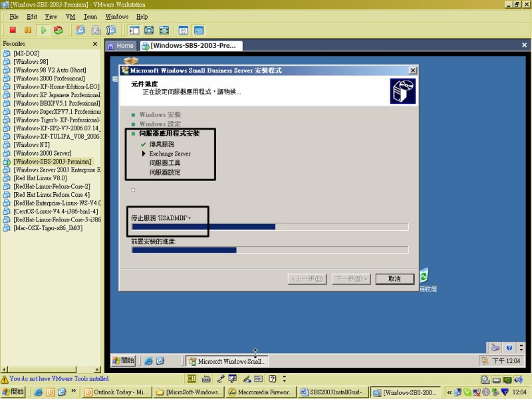Click Microsoft Windows Small... guest taskbar button
Viewport: 532px width, 399px height.
227,361
